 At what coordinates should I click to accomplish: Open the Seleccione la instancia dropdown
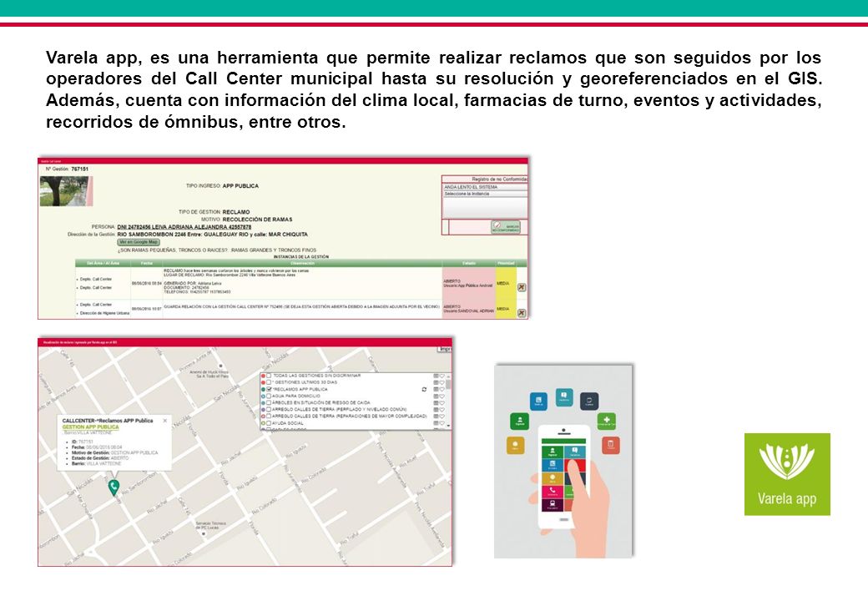[485, 194]
